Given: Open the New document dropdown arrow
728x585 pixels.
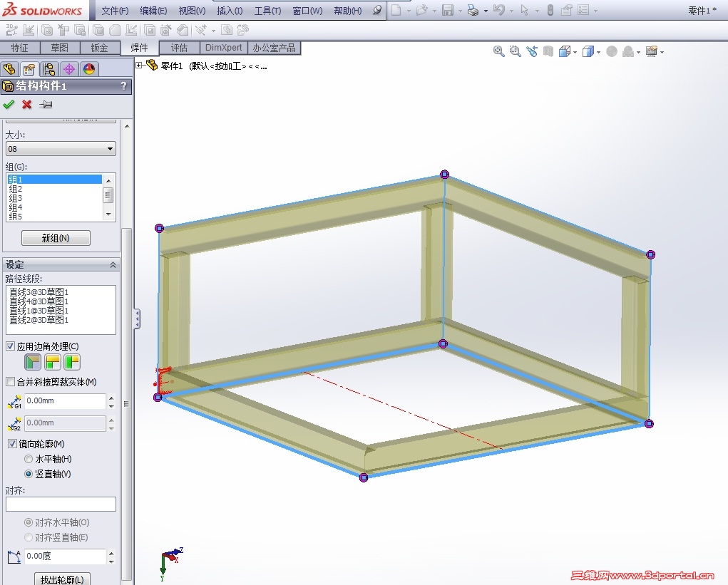Looking at the screenshot, I should pos(409,10).
